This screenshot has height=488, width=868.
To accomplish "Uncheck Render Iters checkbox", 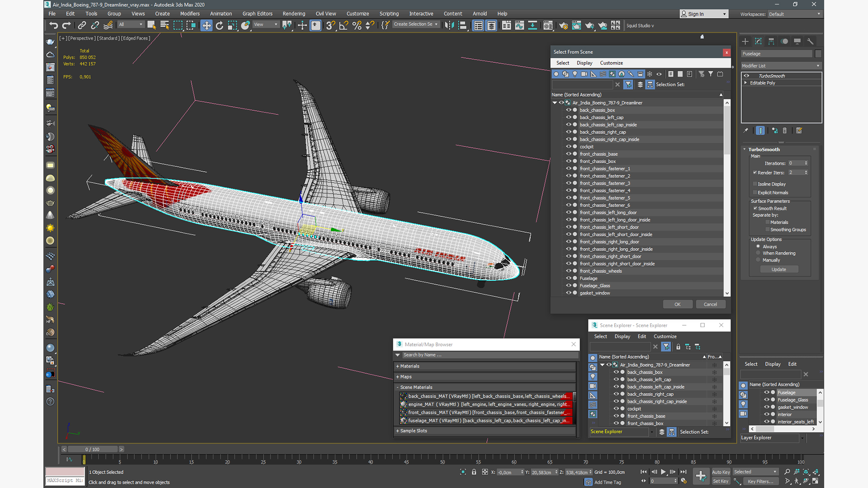I will (x=755, y=173).
